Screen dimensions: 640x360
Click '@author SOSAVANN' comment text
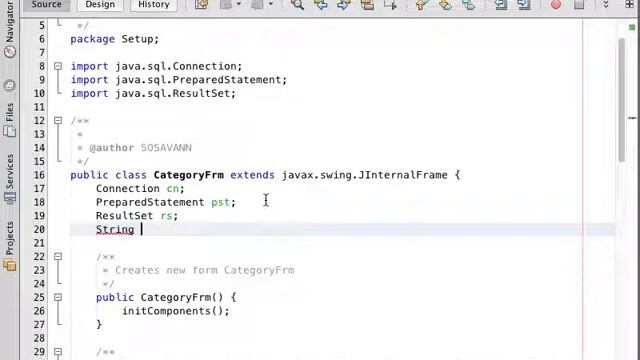pos(140,148)
